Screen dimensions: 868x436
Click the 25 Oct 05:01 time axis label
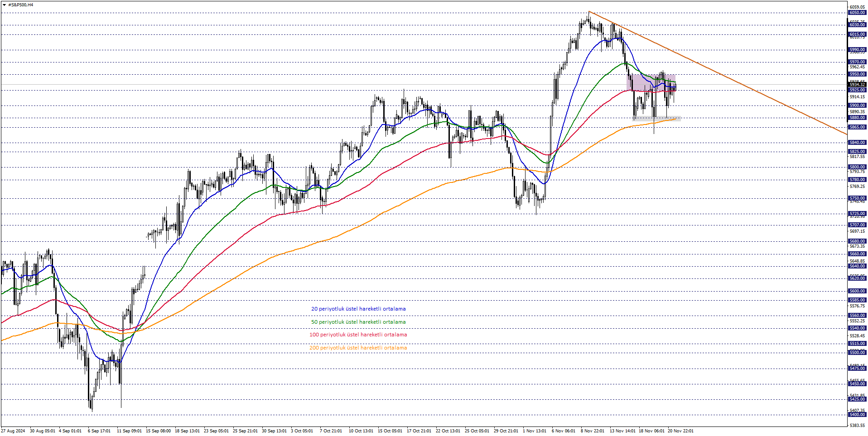[477, 431]
